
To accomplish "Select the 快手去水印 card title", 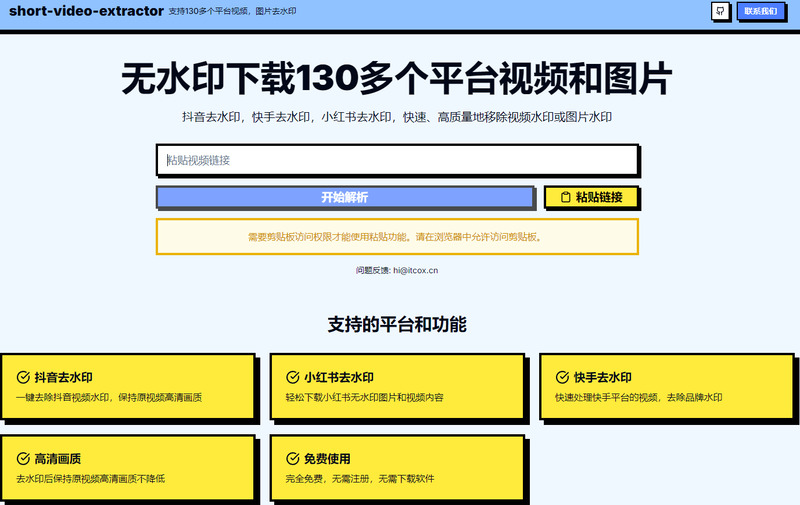I will pyautogui.click(x=603, y=377).
